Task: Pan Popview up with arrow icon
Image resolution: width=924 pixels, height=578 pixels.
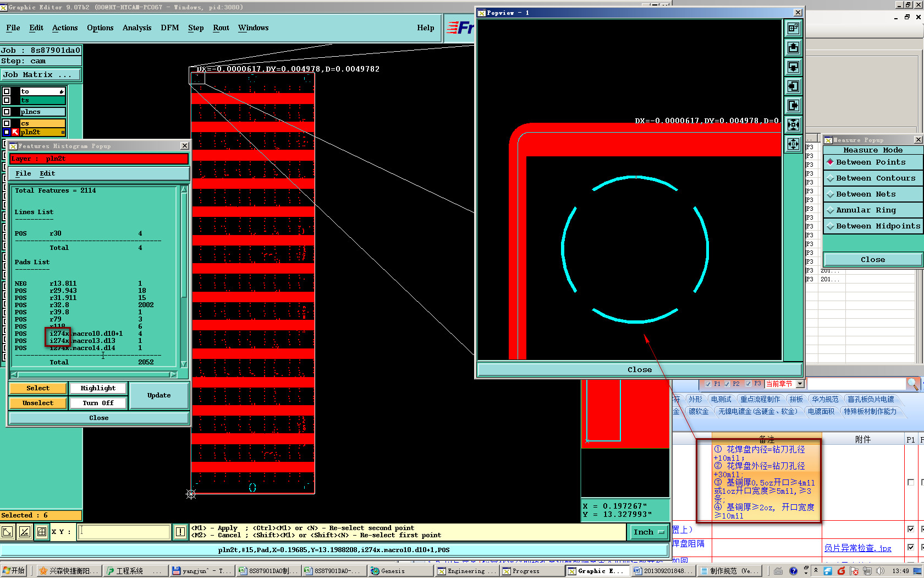Action: pyautogui.click(x=793, y=47)
